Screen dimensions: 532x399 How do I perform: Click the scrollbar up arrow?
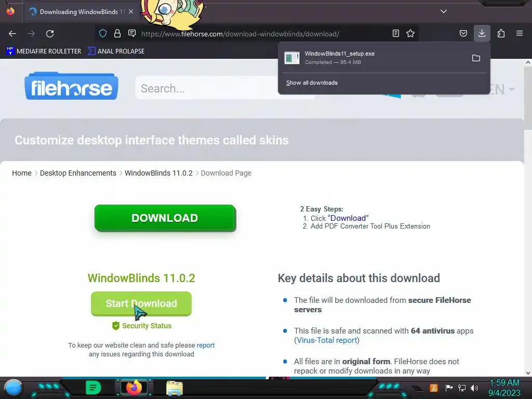tap(528, 62)
